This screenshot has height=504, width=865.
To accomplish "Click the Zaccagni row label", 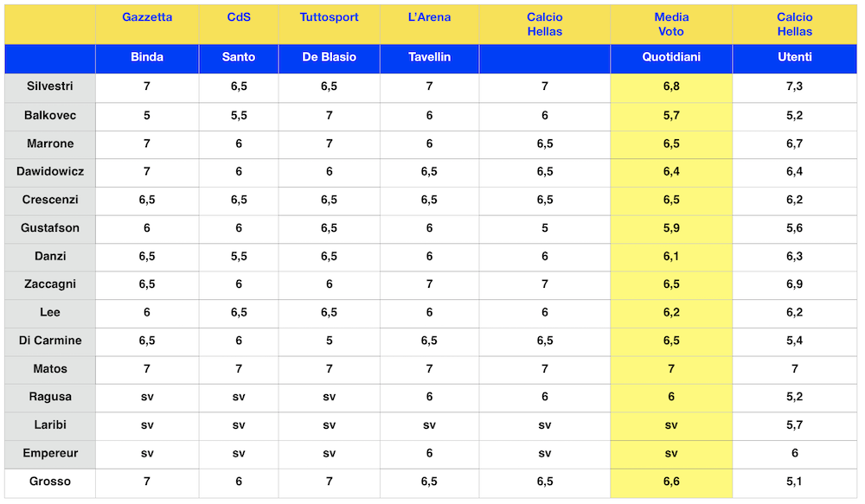I will 50,284.
